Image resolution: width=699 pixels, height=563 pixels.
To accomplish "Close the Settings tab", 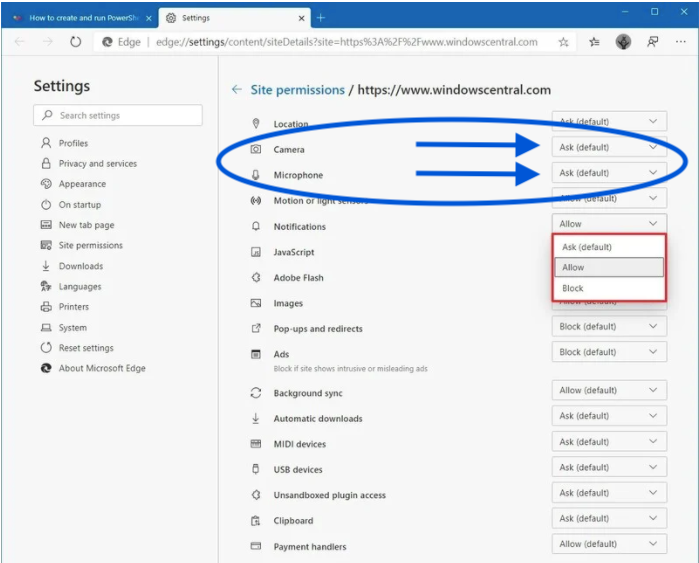I will click(301, 18).
